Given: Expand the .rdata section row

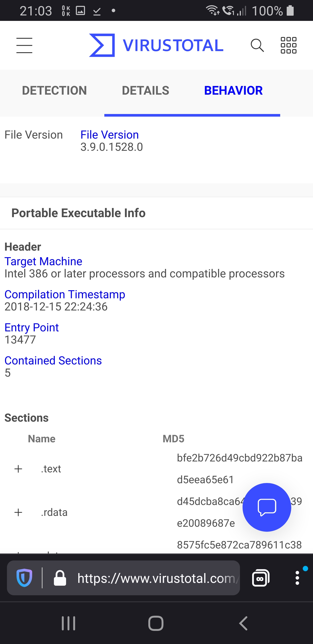Looking at the screenshot, I should (x=18, y=512).
